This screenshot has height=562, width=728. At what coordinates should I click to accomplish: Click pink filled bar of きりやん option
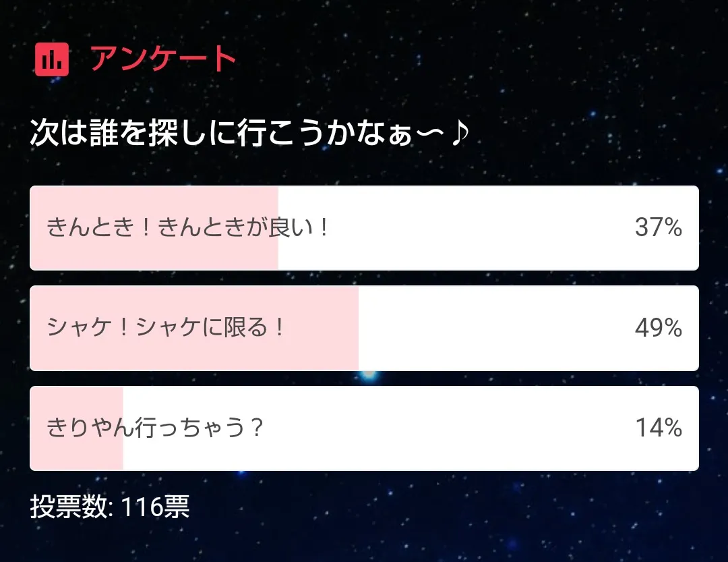[x=77, y=452]
